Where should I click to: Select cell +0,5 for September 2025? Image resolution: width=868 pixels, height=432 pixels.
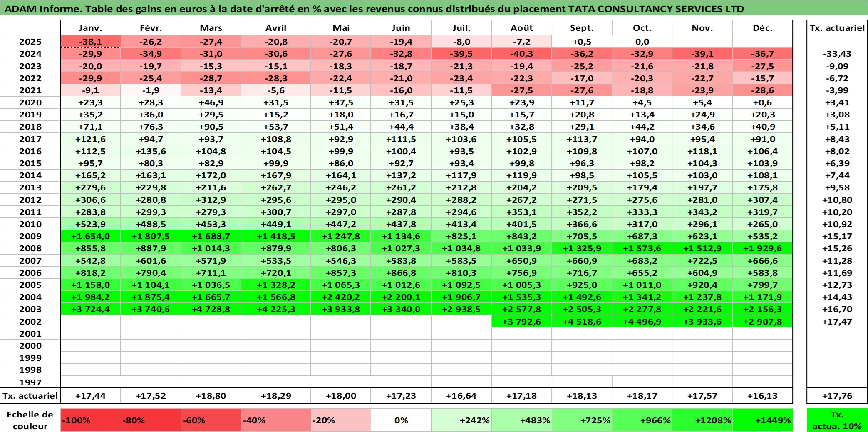pos(582,42)
